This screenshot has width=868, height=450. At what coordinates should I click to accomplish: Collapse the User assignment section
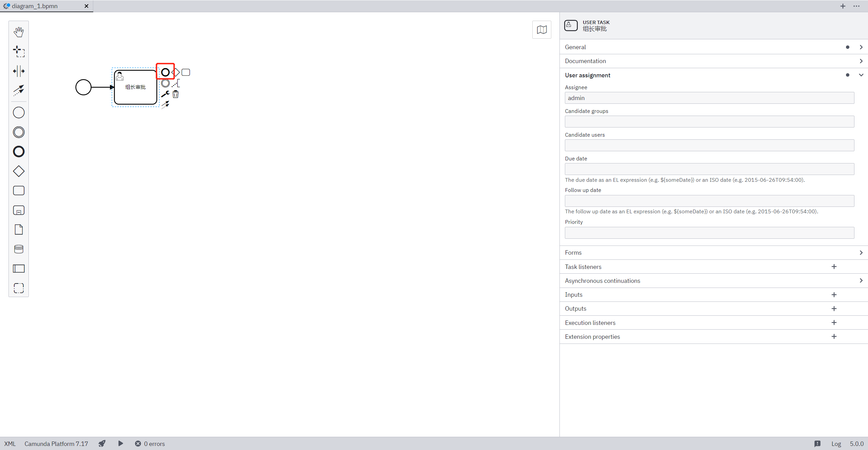pyautogui.click(x=714, y=75)
